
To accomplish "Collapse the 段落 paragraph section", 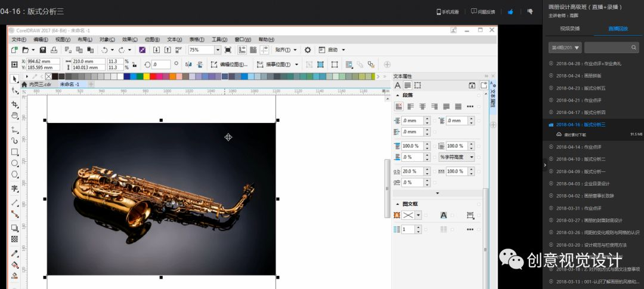I will point(397,96).
